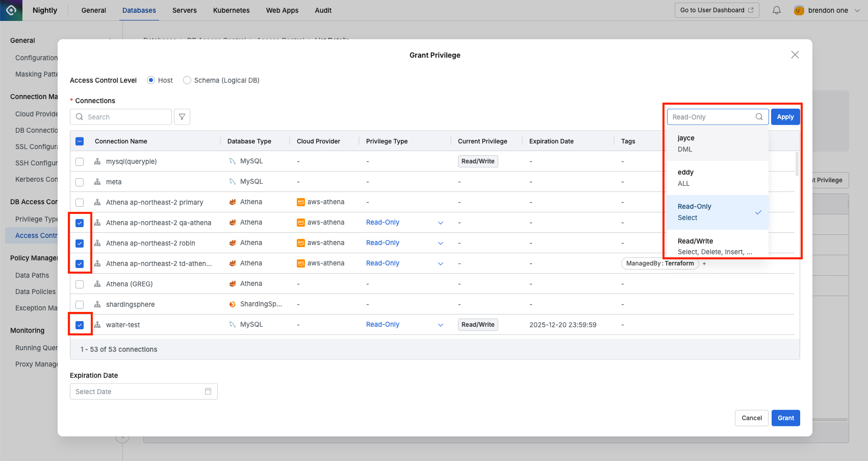Image resolution: width=868 pixels, height=461 pixels.
Task: Open Privilege Type dropdown for walter-test
Action: pos(441,325)
